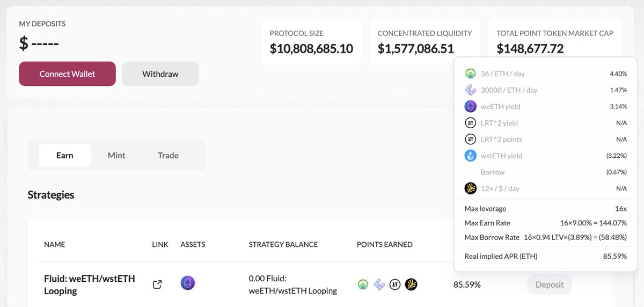This screenshot has height=307, width=644.
Task: Click icon beside 30000 / ETH / day
Action: [x=471, y=90]
